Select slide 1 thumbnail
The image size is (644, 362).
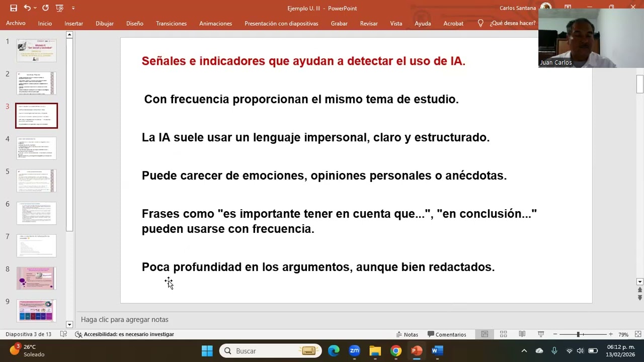37,51
